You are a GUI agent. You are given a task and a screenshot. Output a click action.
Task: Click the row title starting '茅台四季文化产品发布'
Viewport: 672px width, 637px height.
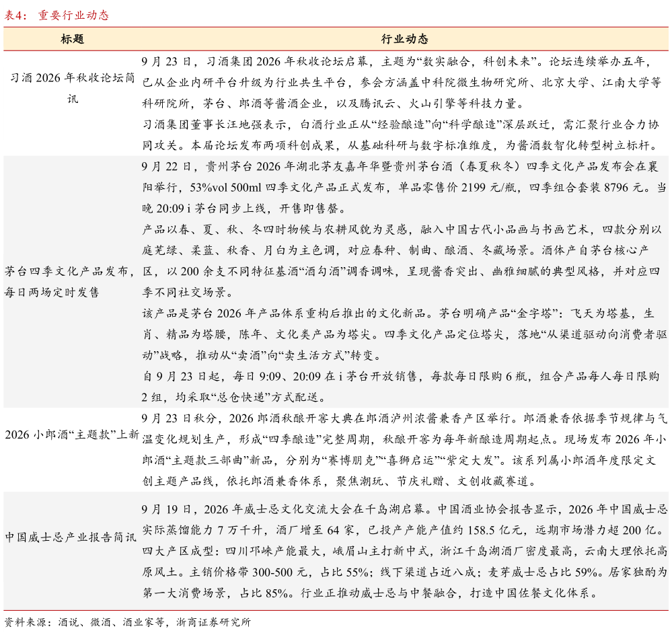(69, 282)
